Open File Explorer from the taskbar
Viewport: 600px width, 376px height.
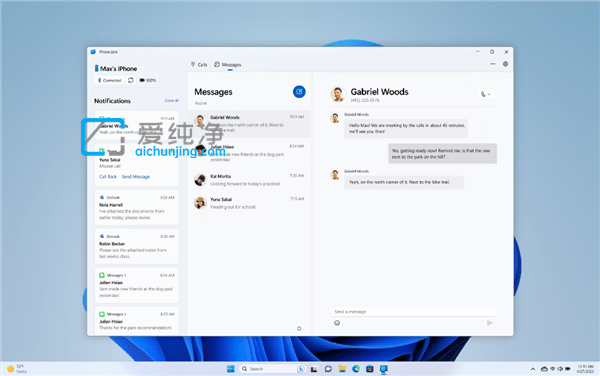[x=342, y=369]
